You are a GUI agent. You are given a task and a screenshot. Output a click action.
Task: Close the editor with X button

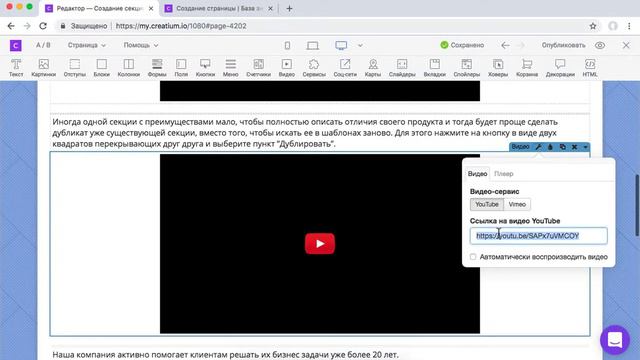click(x=626, y=45)
